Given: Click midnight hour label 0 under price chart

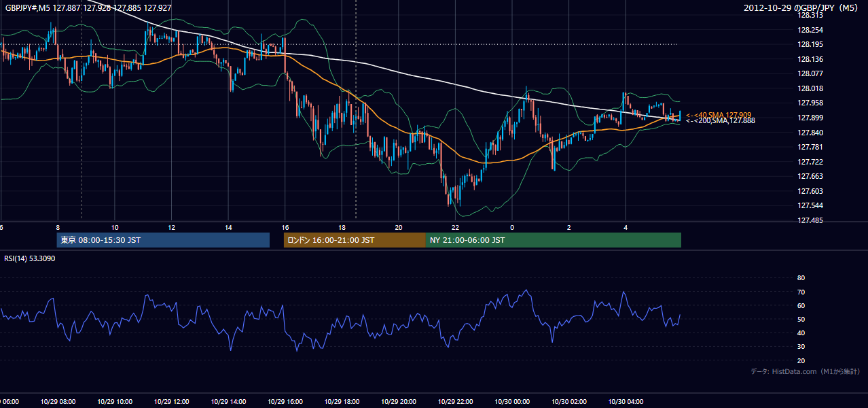Looking at the screenshot, I should 512,227.
